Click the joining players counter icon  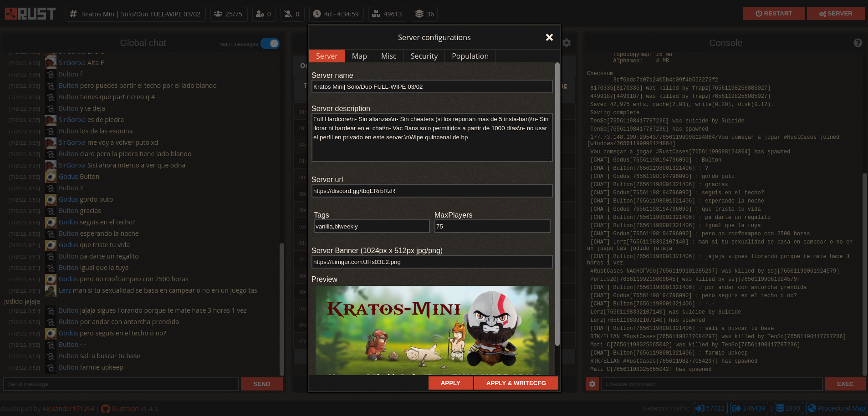click(x=260, y=14)
